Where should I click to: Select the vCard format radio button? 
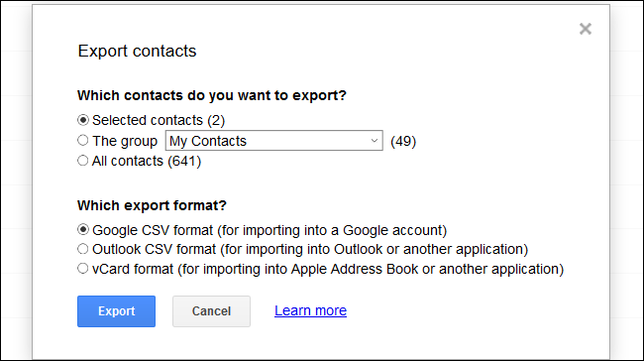(83, 269)
